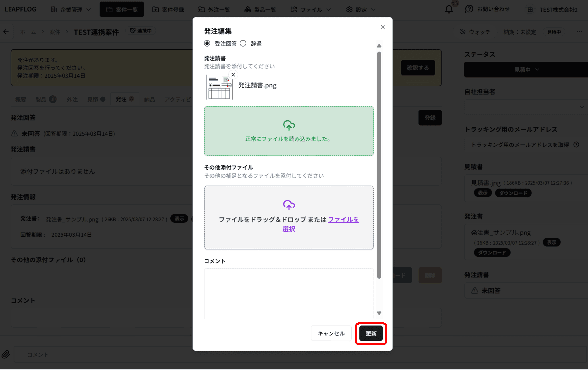Image resolution: width=588 pixels, height=370 pixels.
Task: Open the 設定 gear menu
Action: tap(360, 9)
